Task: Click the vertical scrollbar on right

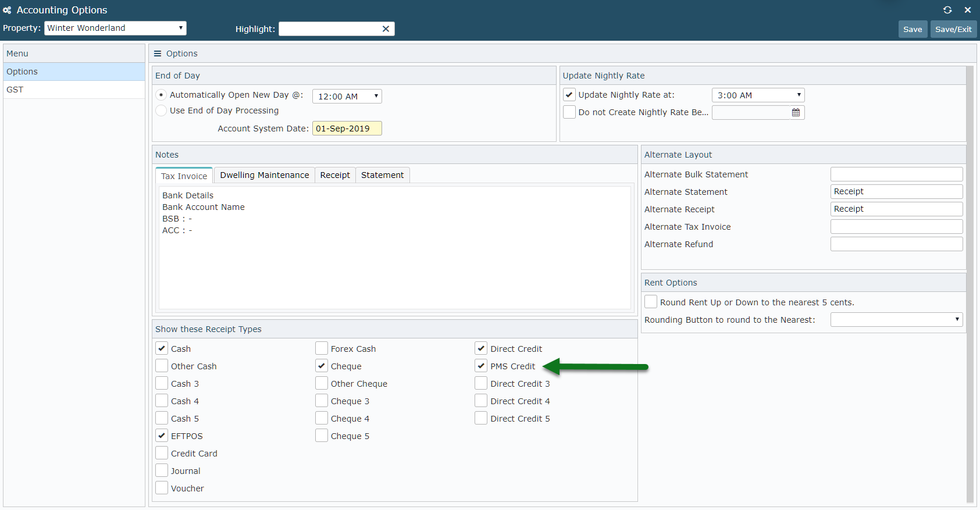Action: pyautogui.click(x=970, y=284)
